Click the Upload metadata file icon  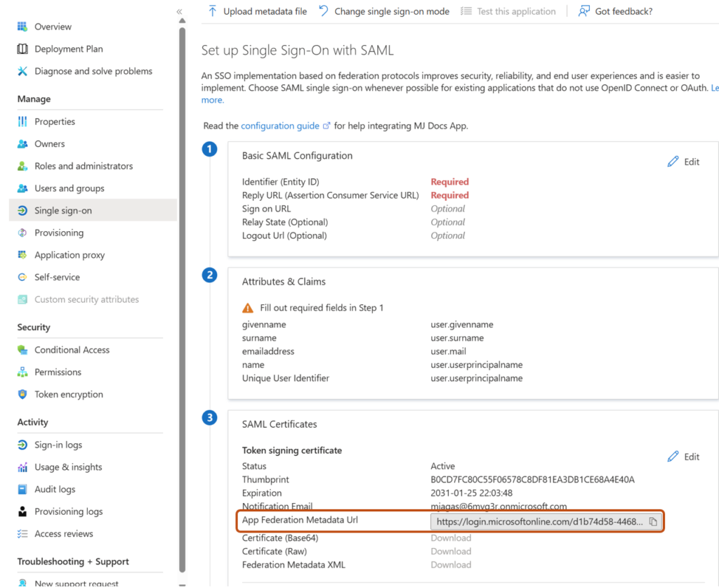point(213,11)
